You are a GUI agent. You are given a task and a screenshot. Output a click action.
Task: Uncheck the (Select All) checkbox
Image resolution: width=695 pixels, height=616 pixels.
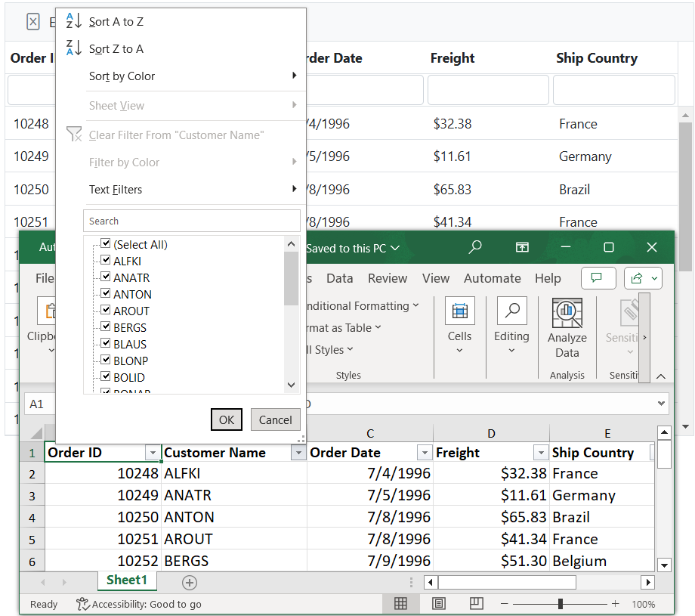point(106,244)
